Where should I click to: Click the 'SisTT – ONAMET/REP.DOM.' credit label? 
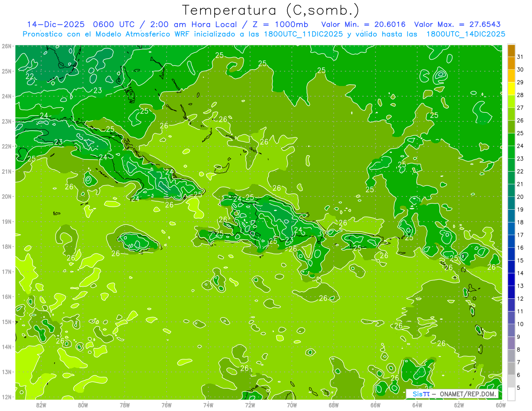tap(453, 394)
